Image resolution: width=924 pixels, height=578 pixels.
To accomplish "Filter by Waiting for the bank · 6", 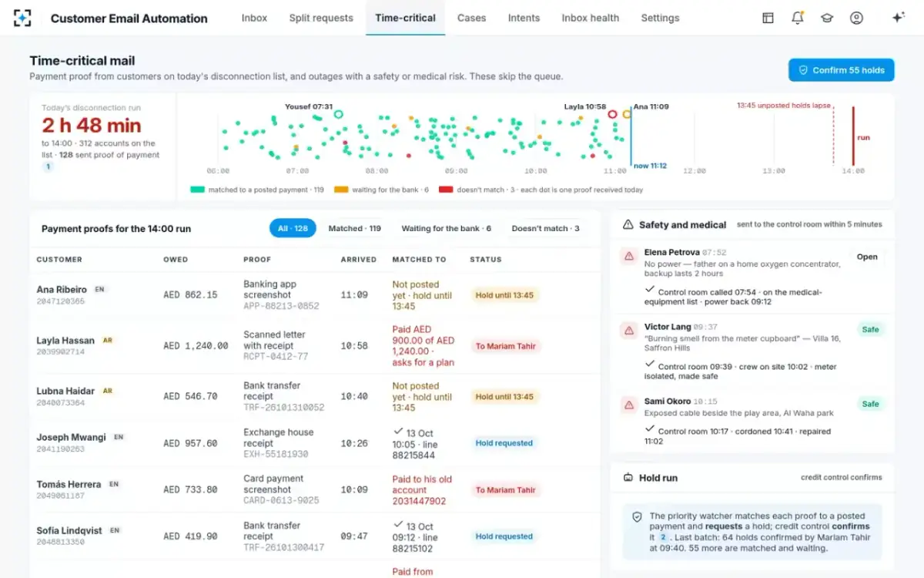I will pos(446,228).
